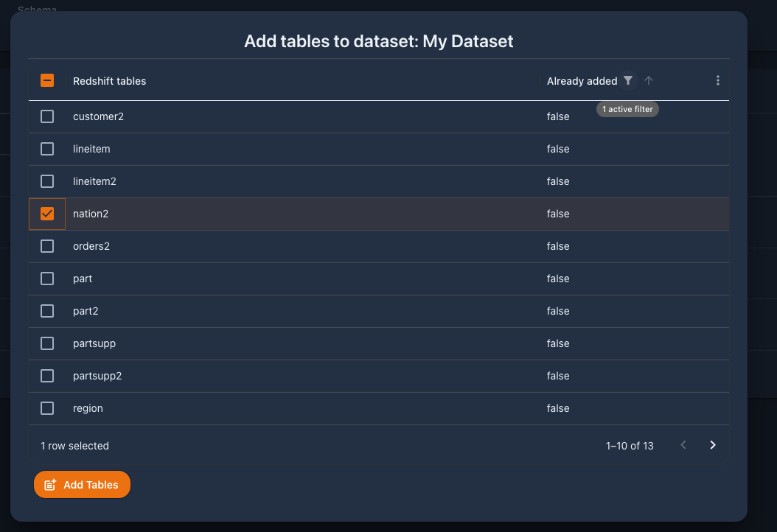The height and width of the screenshot is (532, 777).
Task: Toggle the select-all header checkbox
Action: click(47, 80)
